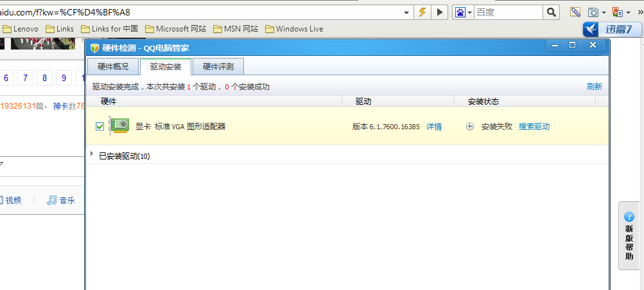The image size is (644, 290).
Task: Click the notepad pen toolbar icon
Action: 575,12
